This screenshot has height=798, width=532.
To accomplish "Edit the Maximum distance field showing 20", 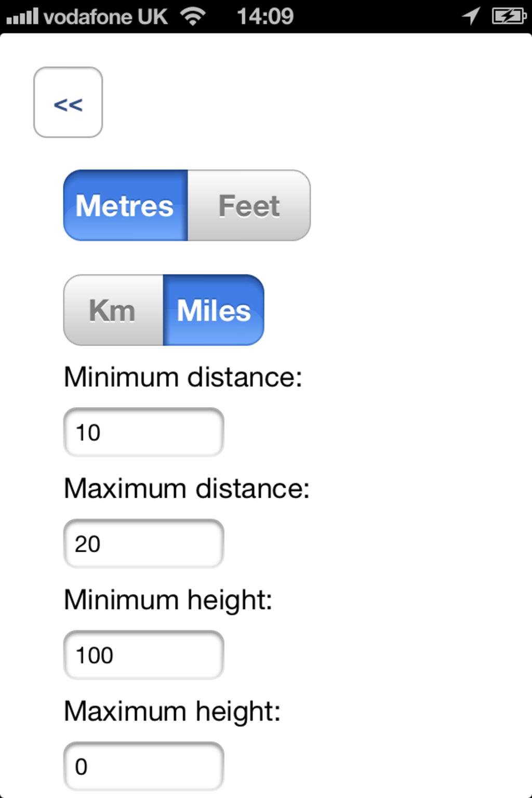I will (x=143, y=543).
